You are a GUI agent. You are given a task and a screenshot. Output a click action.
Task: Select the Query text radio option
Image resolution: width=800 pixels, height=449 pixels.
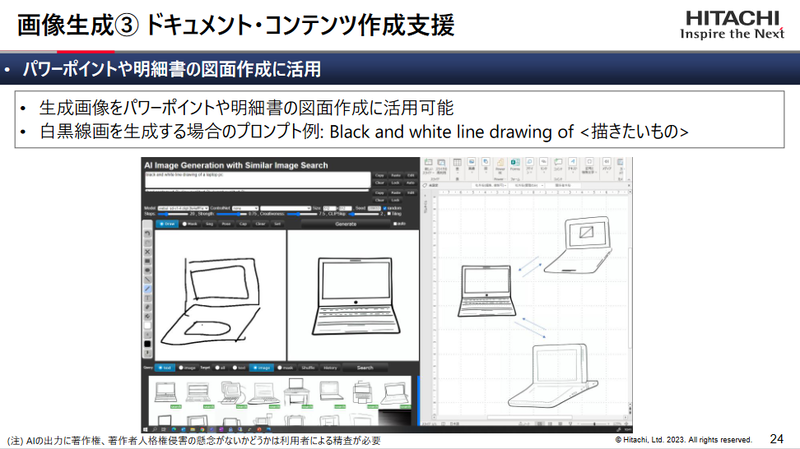tap(165, 368)
